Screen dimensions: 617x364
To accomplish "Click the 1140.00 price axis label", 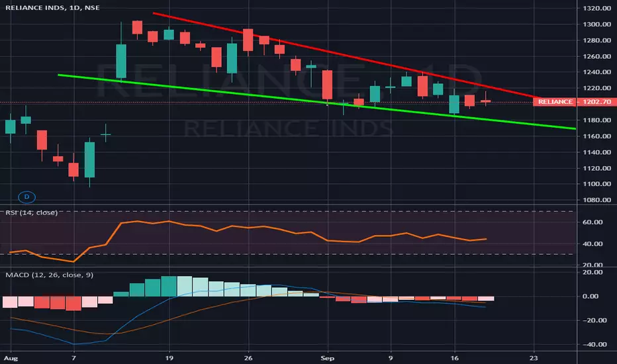I will [x=596, y=152].
